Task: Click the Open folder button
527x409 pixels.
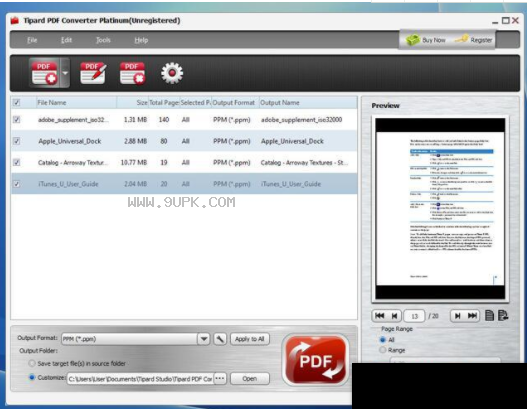Action: [250, 378]
